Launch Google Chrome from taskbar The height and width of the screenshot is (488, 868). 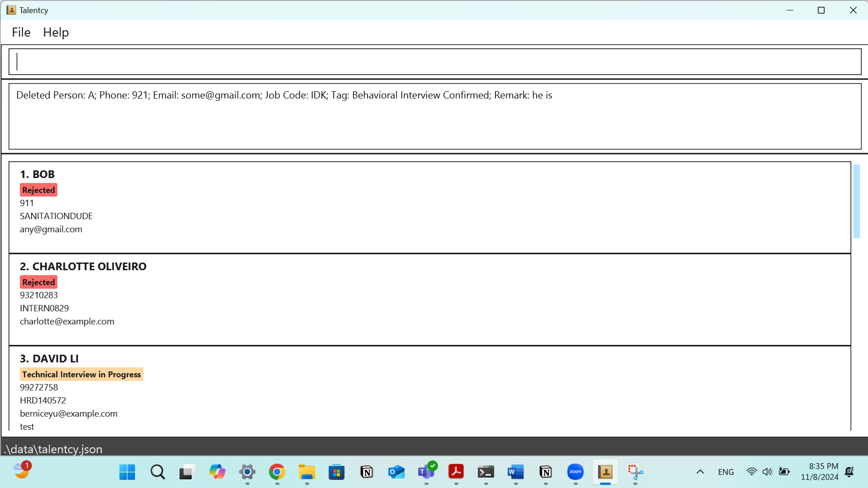click(x=277, y=472)
